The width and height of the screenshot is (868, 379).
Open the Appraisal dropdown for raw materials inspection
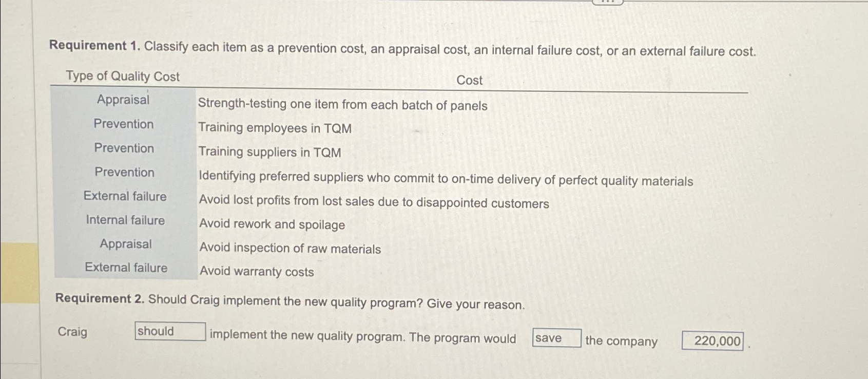tap(125, 244)
